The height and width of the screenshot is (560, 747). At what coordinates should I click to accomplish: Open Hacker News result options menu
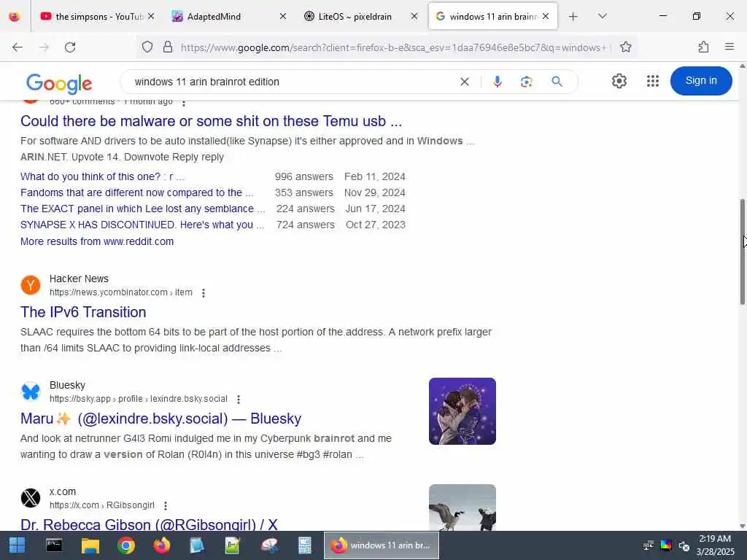tap(204, 293)
